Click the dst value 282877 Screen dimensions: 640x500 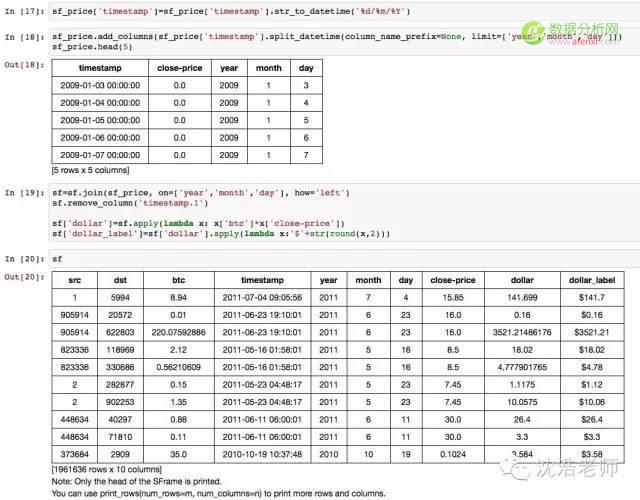pos(120,384)
